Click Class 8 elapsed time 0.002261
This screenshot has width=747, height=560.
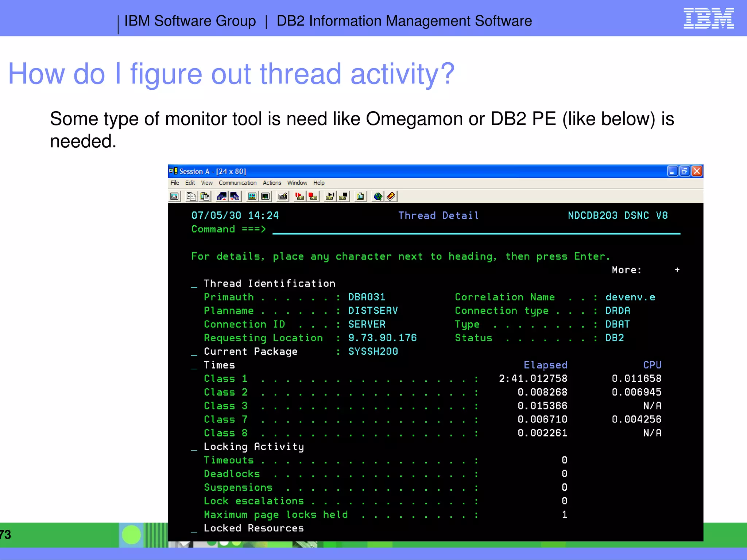pos(542,433)
